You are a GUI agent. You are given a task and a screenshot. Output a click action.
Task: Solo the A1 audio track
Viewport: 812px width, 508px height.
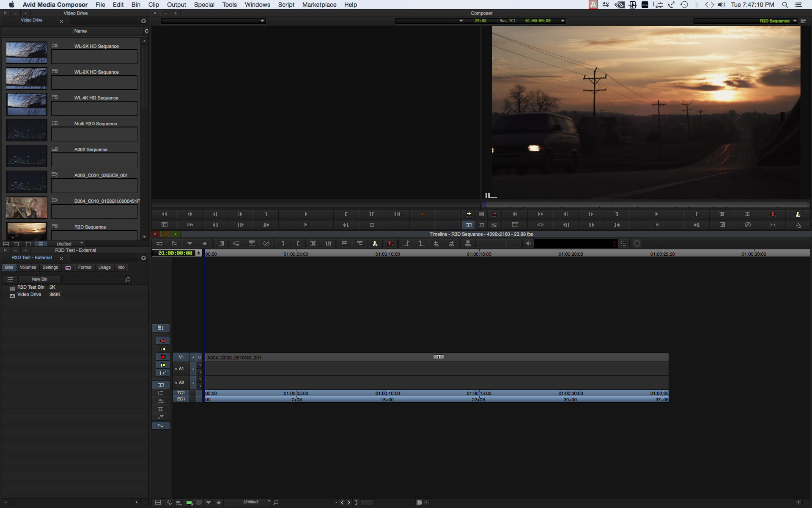[x=200, y=365]
